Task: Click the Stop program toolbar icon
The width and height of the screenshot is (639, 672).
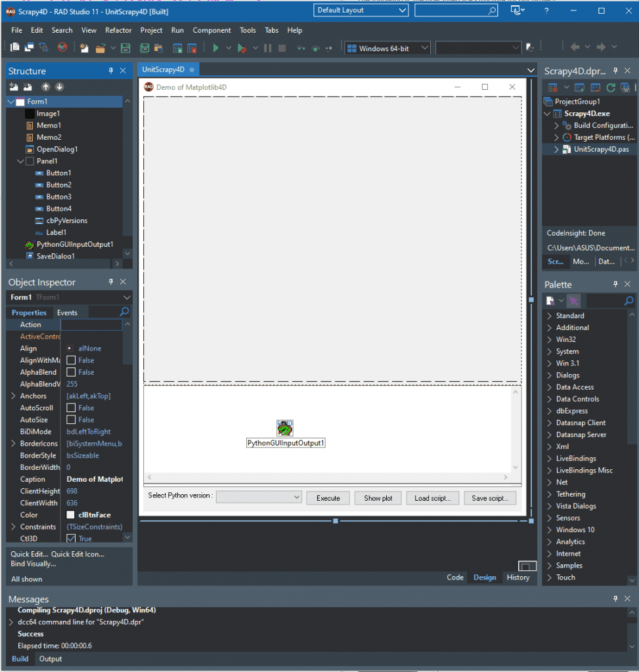Action: 282,48
